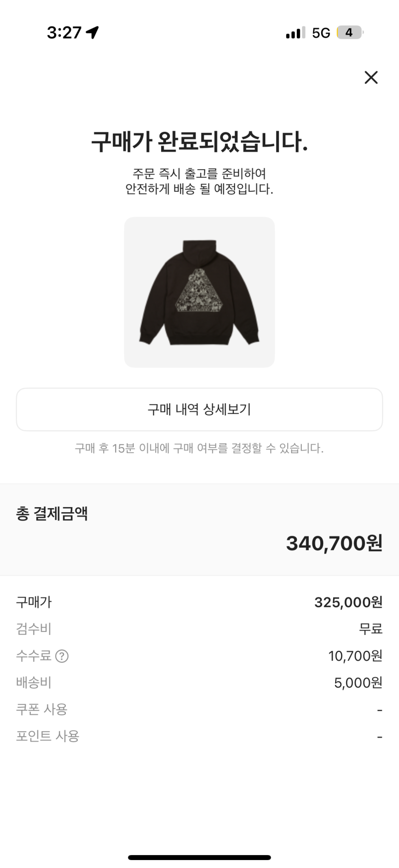Tap the cellular signal bars icon
Image resolution: width=399 pixels, height=868 pixels.
(x=295, y=33)
